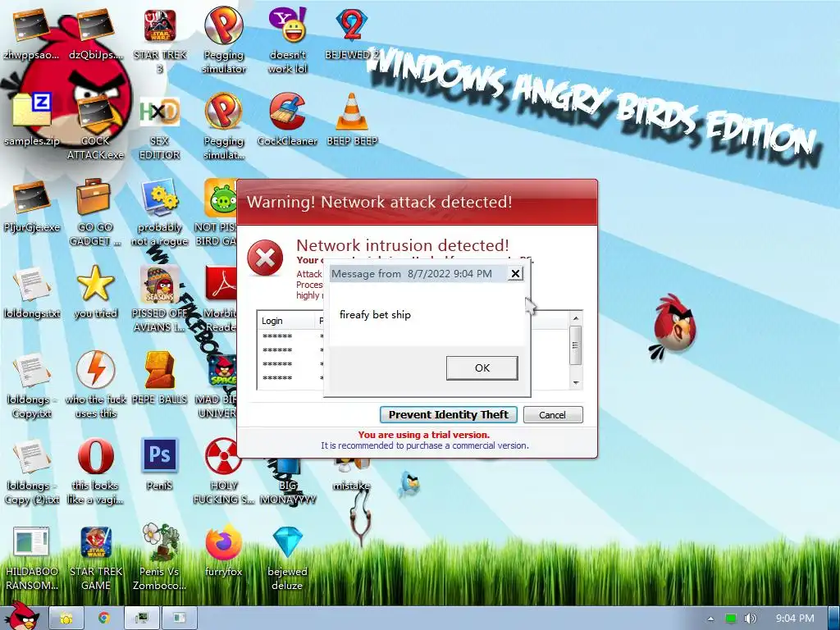Click the Angry Bird Start button

point(21,616)
